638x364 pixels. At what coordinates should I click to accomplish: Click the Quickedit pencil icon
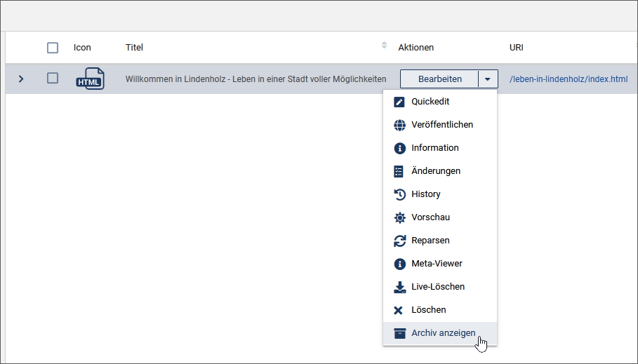pos(399,102)
